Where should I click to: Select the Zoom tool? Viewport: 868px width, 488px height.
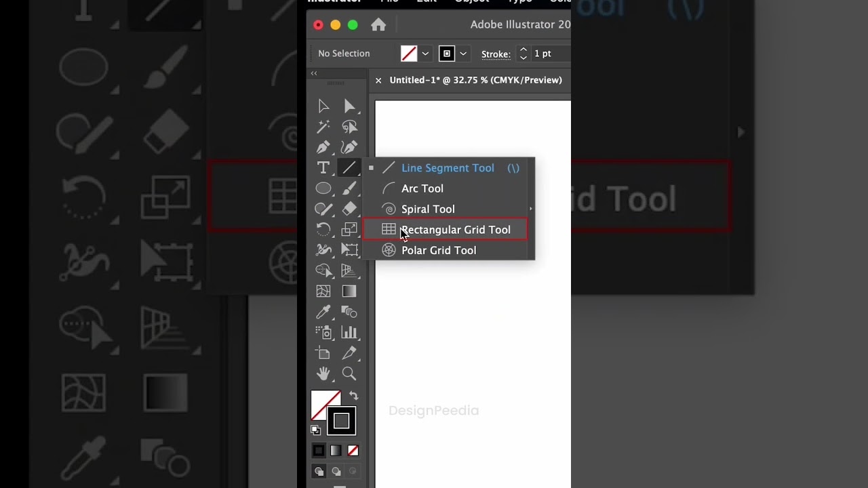click(349, 373)
